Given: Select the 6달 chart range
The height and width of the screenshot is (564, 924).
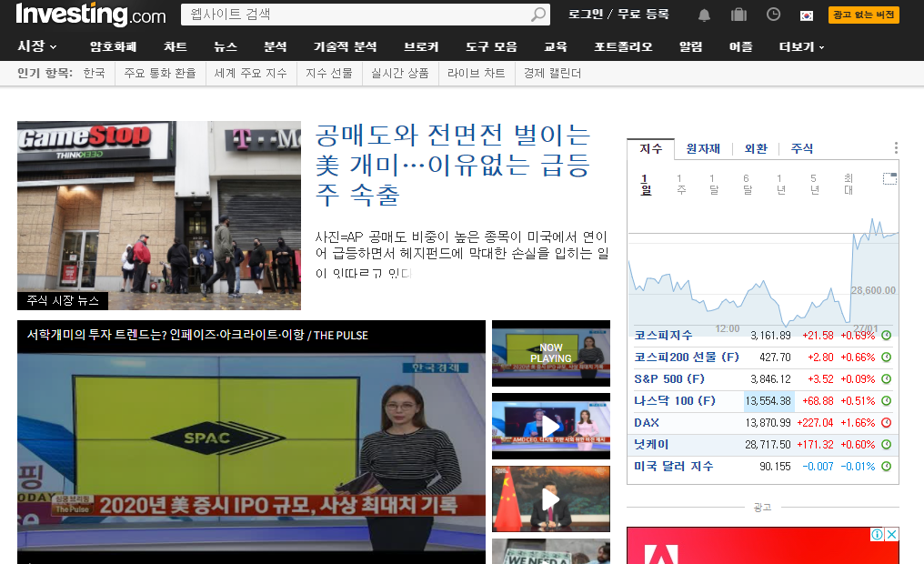Looking at the screenshot, I should (x=748, y=184).
